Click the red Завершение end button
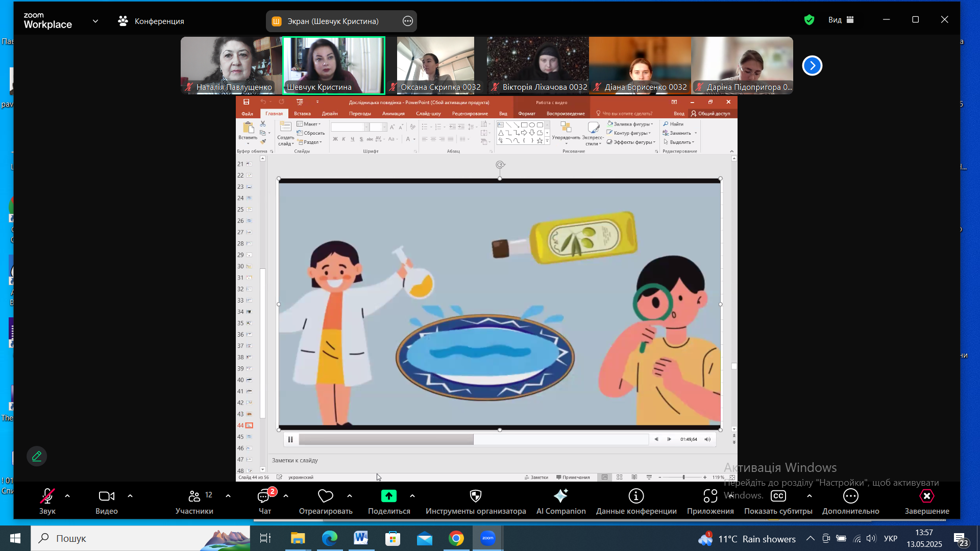Viewport: 980px width, 551px height. (927, 501)
